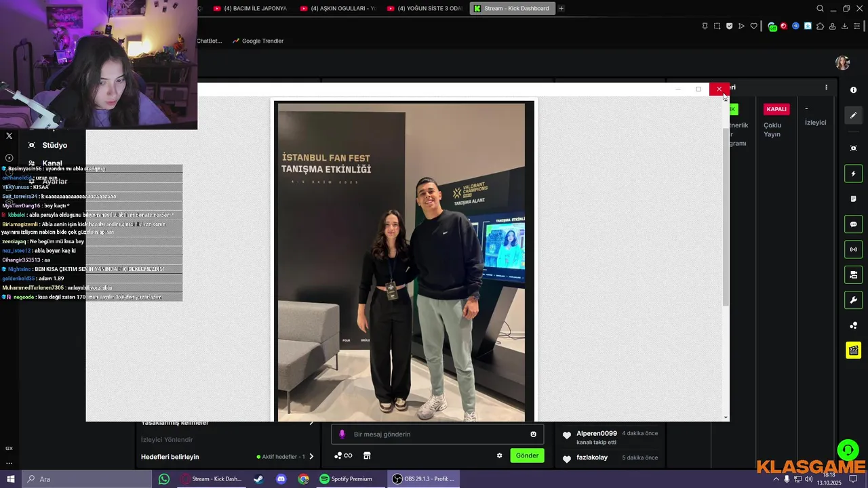Switch to OBS 29.1.3 in taskbar

tap(425, 479)
